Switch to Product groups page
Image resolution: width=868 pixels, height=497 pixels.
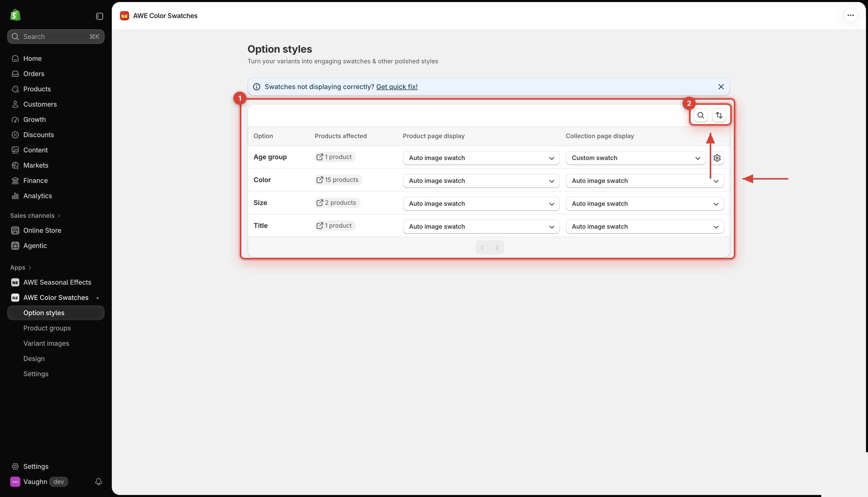(56, 328)
